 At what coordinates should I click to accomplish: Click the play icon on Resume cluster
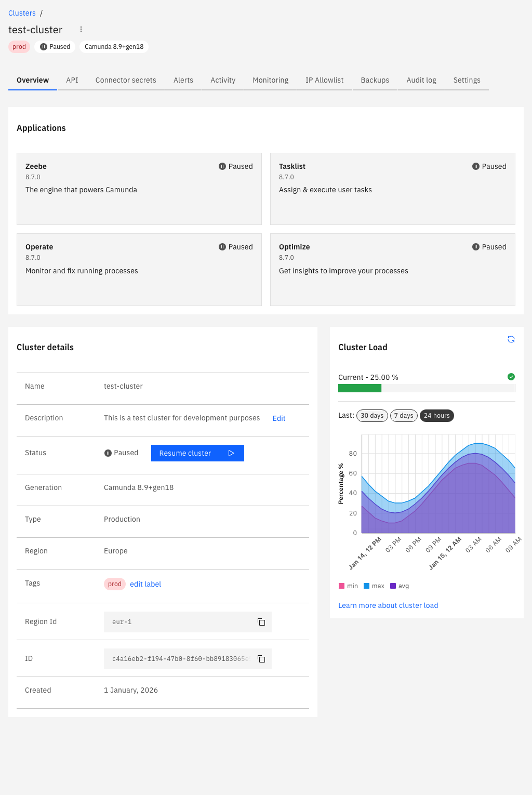[x=231, y=453]
